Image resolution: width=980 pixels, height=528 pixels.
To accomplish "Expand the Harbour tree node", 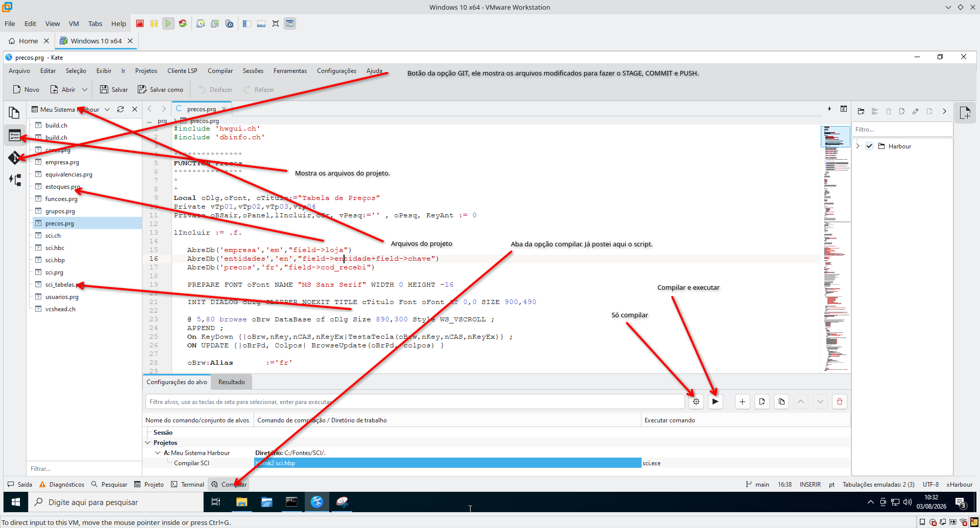I will (x=858, y=146).
